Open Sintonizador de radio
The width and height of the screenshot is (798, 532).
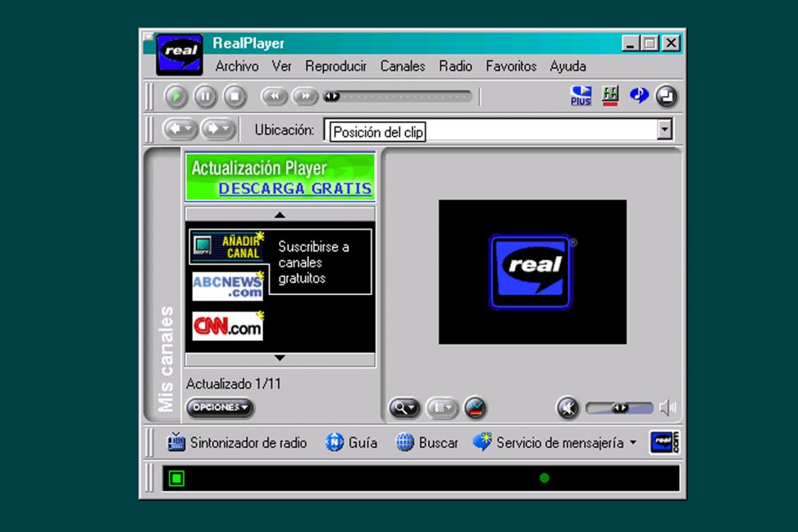click(x=237, y=443)
